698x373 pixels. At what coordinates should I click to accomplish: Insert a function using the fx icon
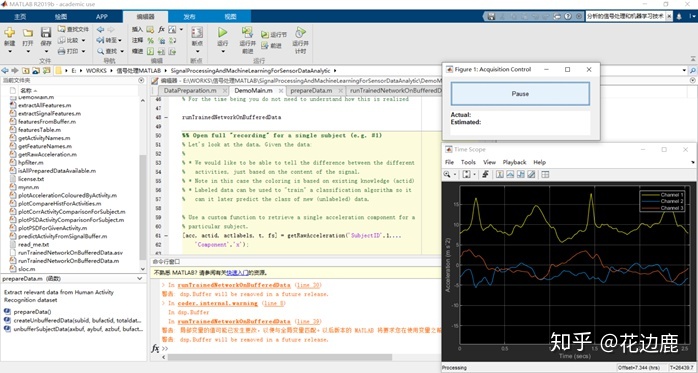pos(161,29)
